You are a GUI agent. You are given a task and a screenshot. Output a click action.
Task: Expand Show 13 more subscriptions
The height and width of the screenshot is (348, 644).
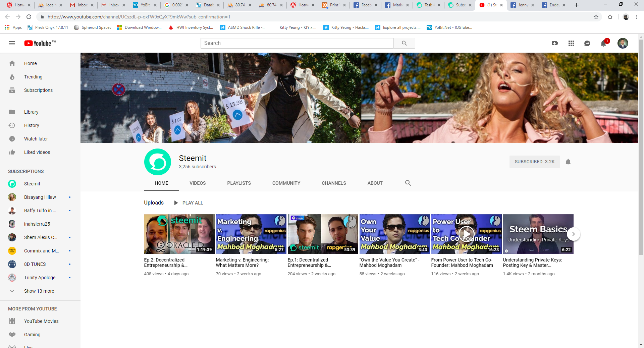click(40, 291)
